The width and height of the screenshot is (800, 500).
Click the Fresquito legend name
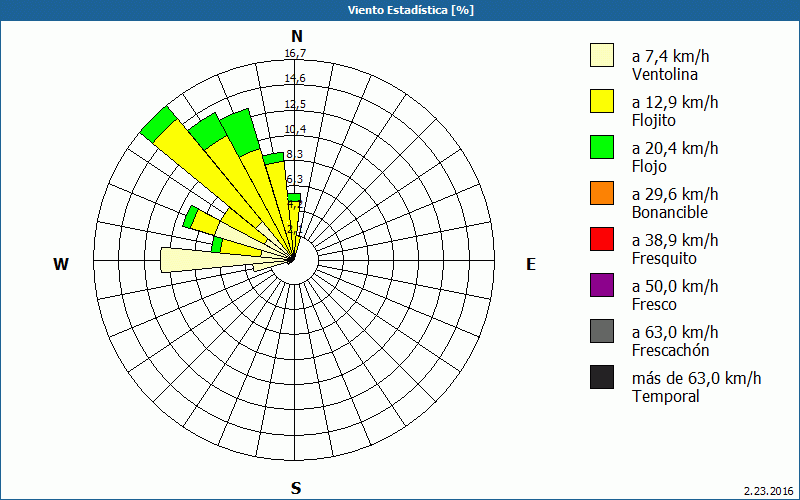coord(664,259)
